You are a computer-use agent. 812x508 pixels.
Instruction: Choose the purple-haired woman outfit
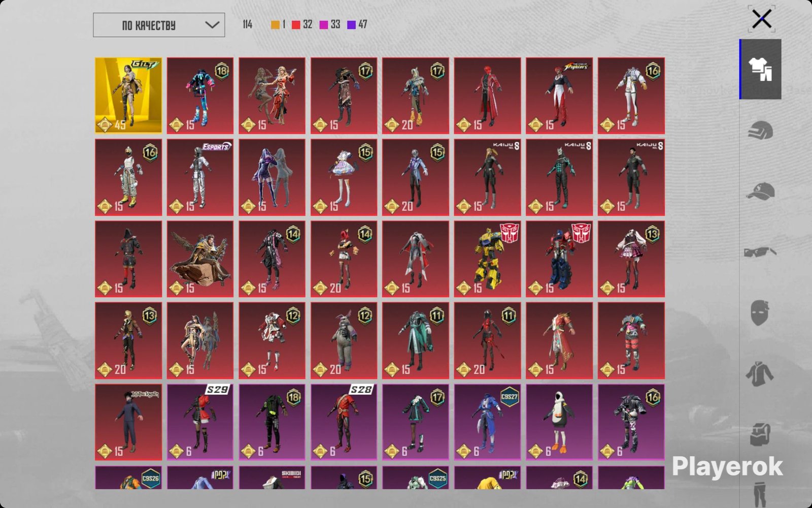point(272,177)
